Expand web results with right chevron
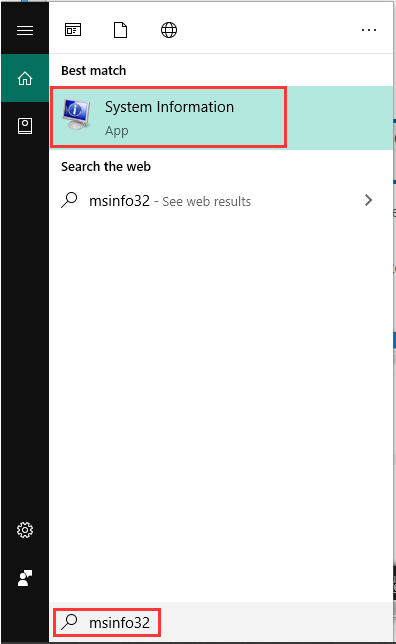 pyautogui.click(x=368, y=200)
